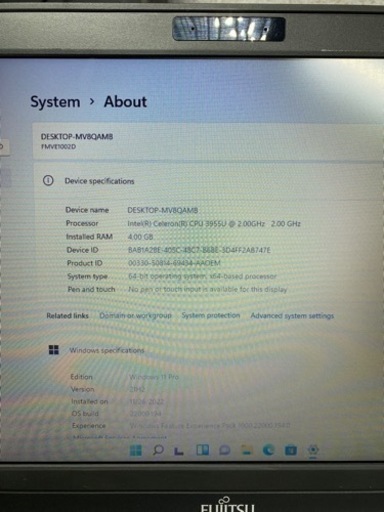Click the Device specifications info icon
Viewport: 384px width, 512px height.
48,181
